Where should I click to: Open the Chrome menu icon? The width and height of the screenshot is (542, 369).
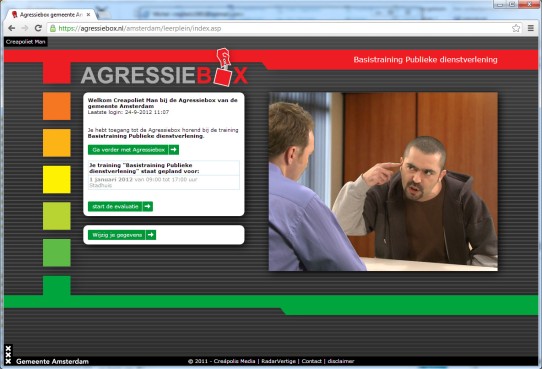pos(531,28)
